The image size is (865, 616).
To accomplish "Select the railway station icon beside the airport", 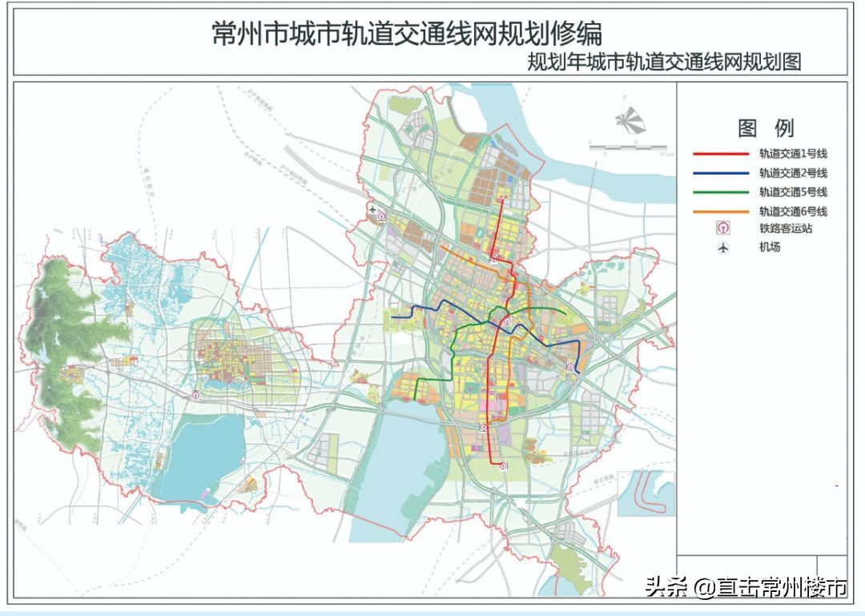I will point(381,217).
